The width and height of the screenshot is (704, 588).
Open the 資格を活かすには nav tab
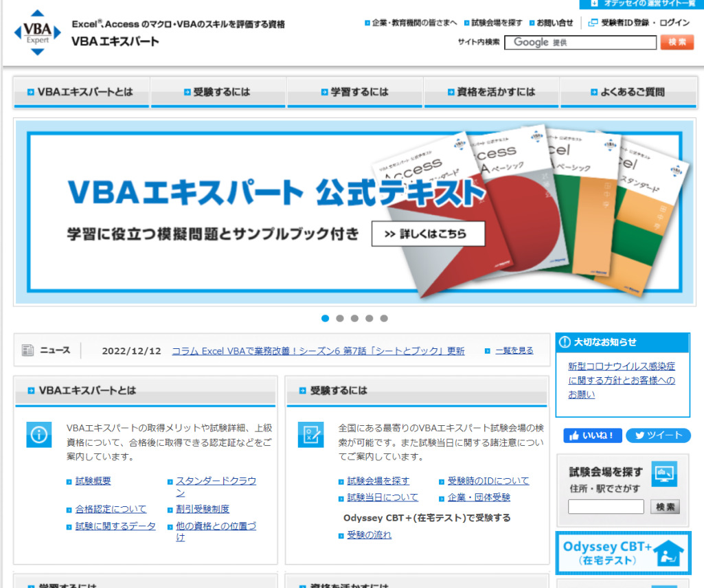click(x=492, y=92)
